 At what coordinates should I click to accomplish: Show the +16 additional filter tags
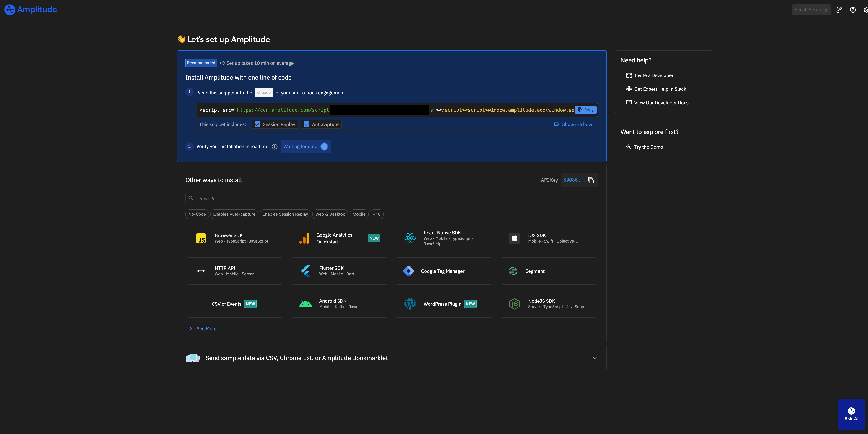coord(376,214)
